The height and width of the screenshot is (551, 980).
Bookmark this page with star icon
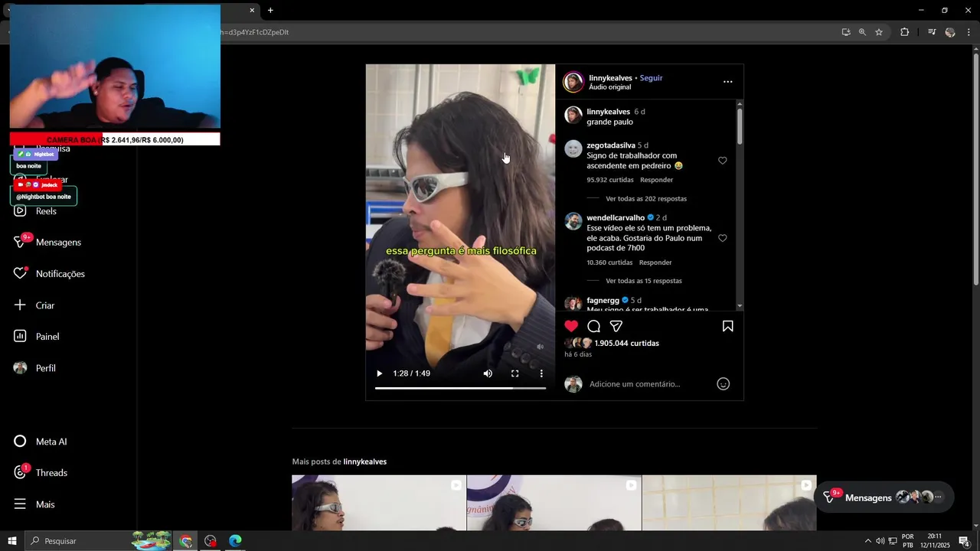click(x=879, y=32)
